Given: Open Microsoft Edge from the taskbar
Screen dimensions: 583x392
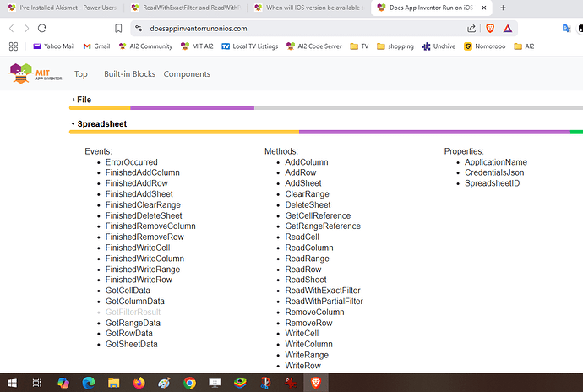Looking at the screenshot, I should 88,383.
